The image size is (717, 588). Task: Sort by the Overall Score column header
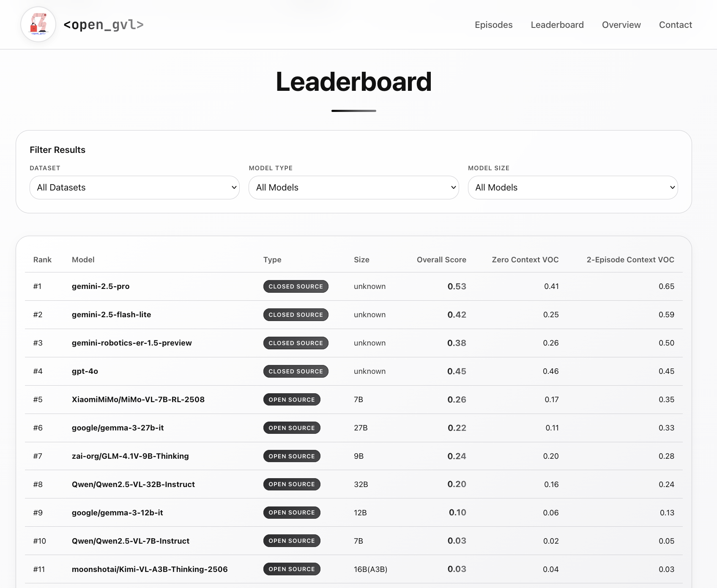coord(441,259)
